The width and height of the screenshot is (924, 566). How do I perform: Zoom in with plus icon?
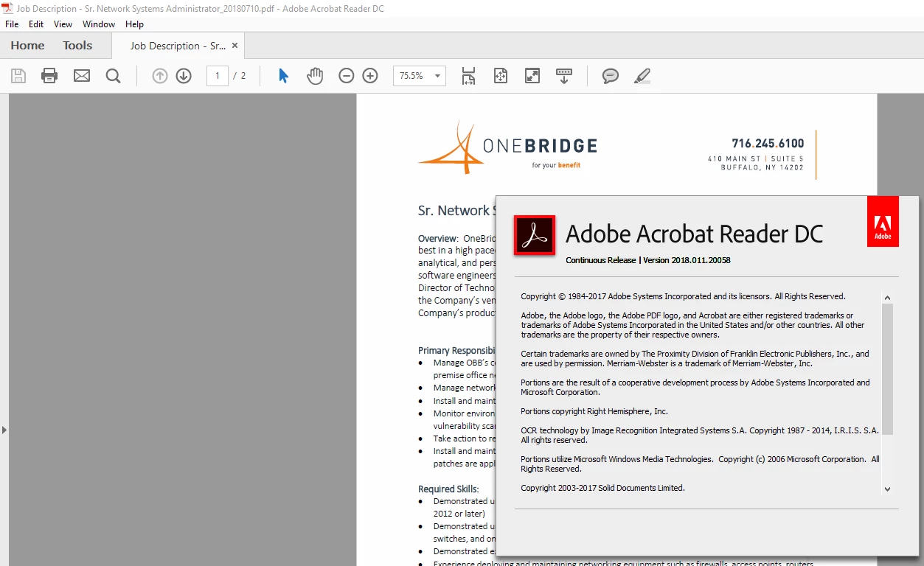(x=370, y=76)
